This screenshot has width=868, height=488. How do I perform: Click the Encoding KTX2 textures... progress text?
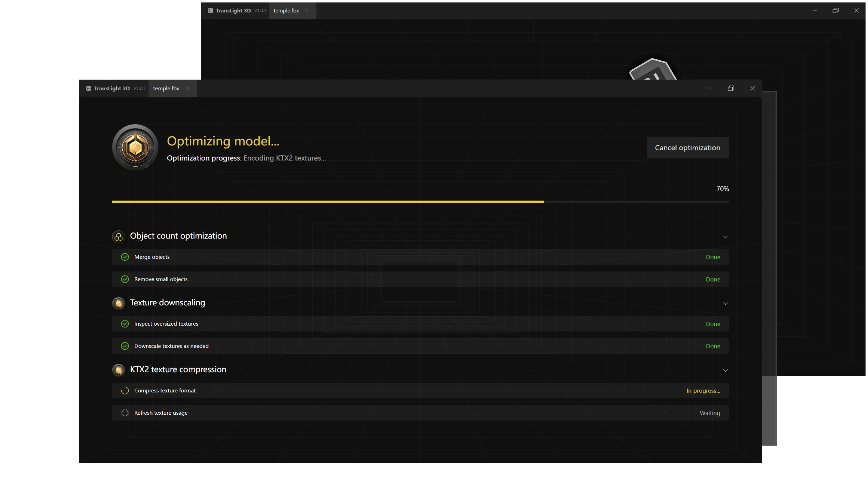(x=285, y=158)
